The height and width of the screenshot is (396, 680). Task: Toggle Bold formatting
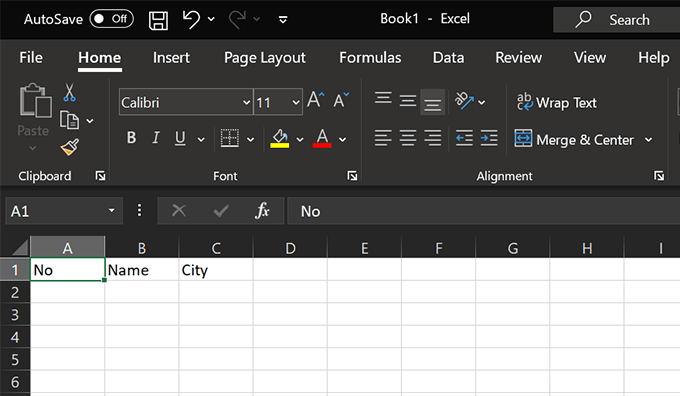(131, 138)
